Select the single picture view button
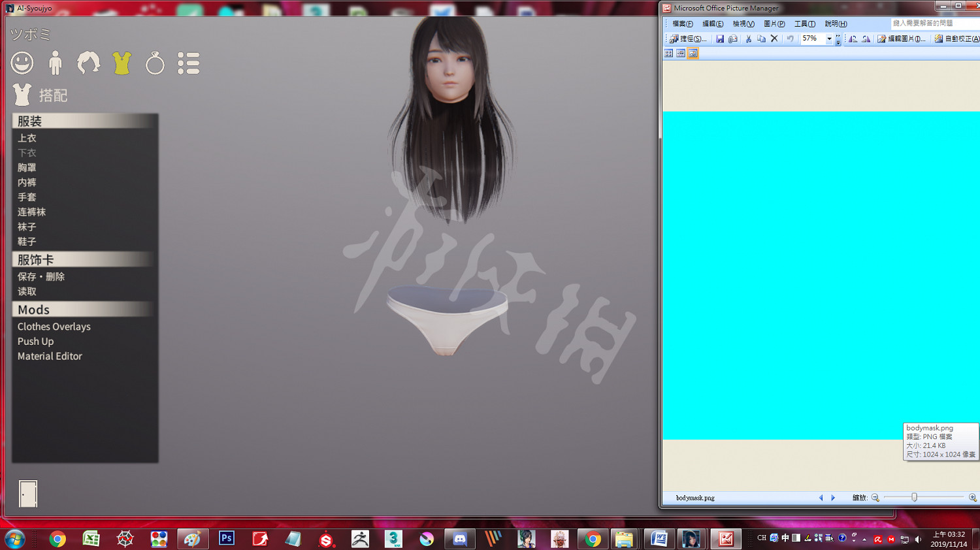Screen dimensions: 980x550 [x=693, y=54]
